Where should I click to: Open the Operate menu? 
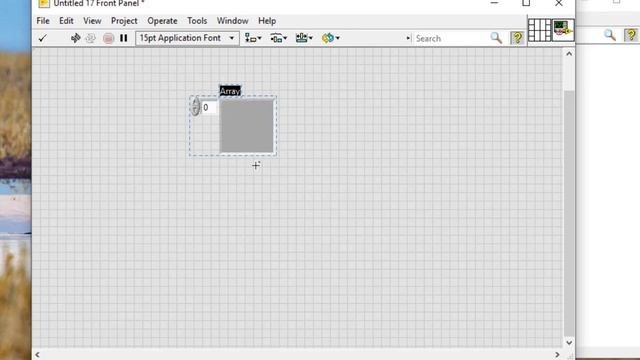(162, 21)
